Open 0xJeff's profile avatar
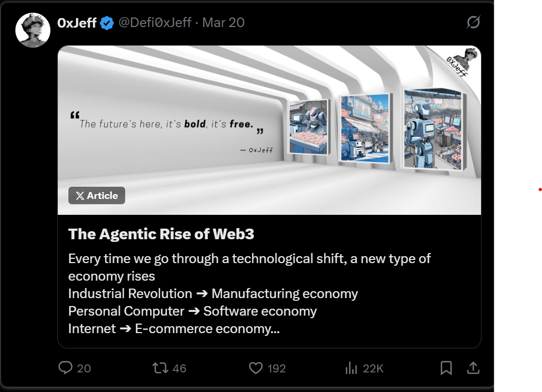The image size is (542, 392). point(33,30)
